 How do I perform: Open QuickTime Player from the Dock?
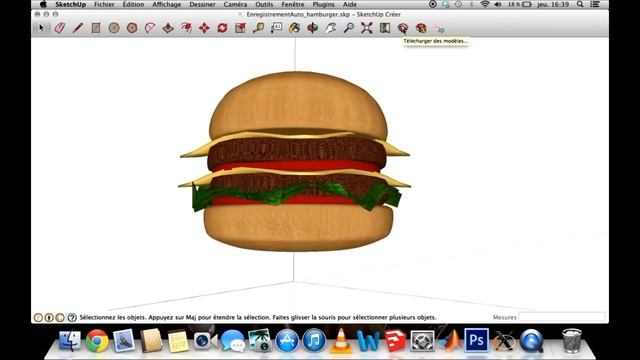point(531,340)
